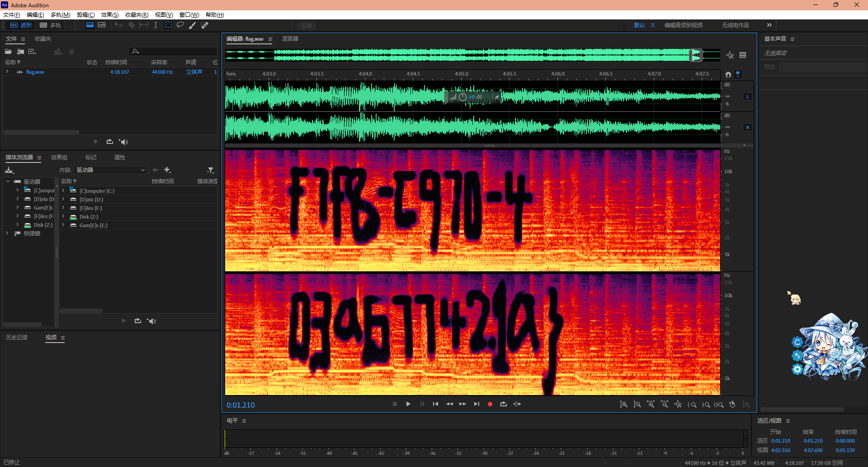Click Zoom In Amplitude icon
Screen dimensions: 868x467
click(x=623, y=405)
